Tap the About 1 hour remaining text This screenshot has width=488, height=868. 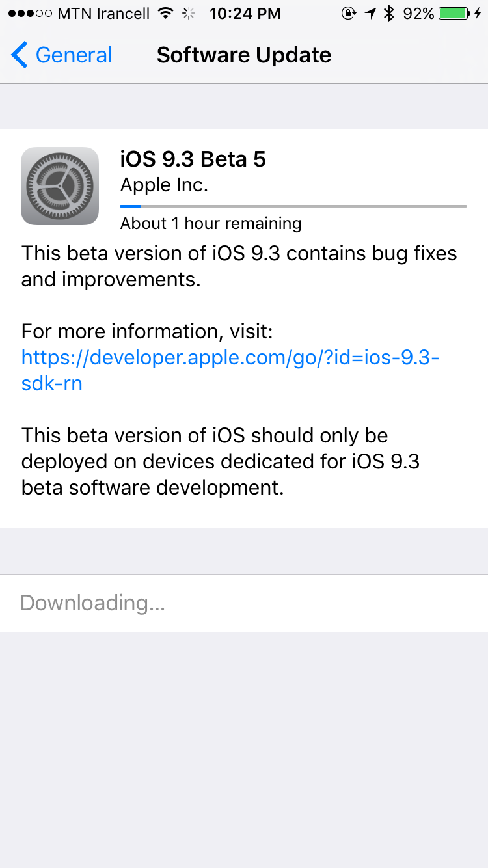[211, 224]
